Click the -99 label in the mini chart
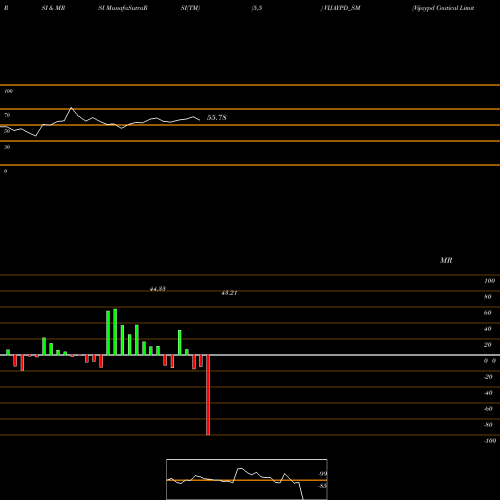This screenshot has height=500, width=500. [x=323, y=474]
